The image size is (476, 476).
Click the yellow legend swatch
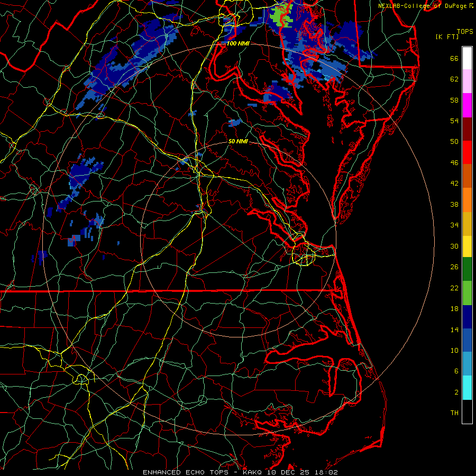[467, 246]
